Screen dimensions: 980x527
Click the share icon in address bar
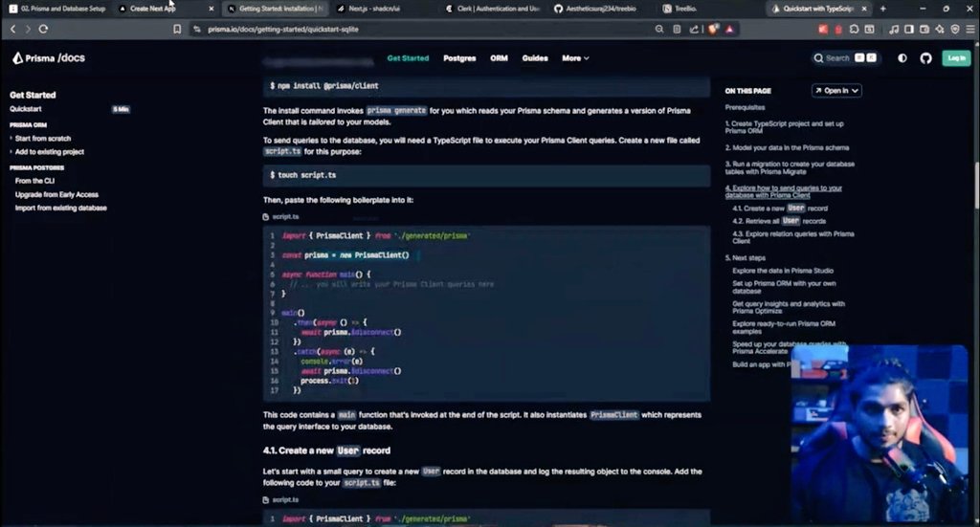694,30
